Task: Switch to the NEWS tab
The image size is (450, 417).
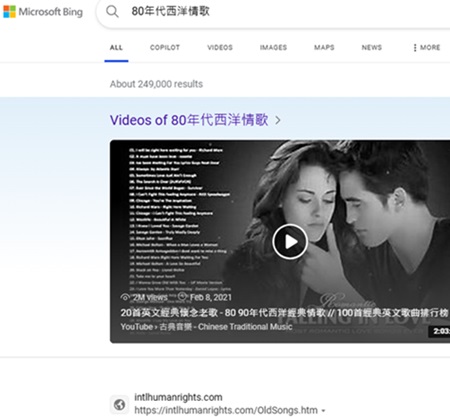Action: (x=372, y=48)
